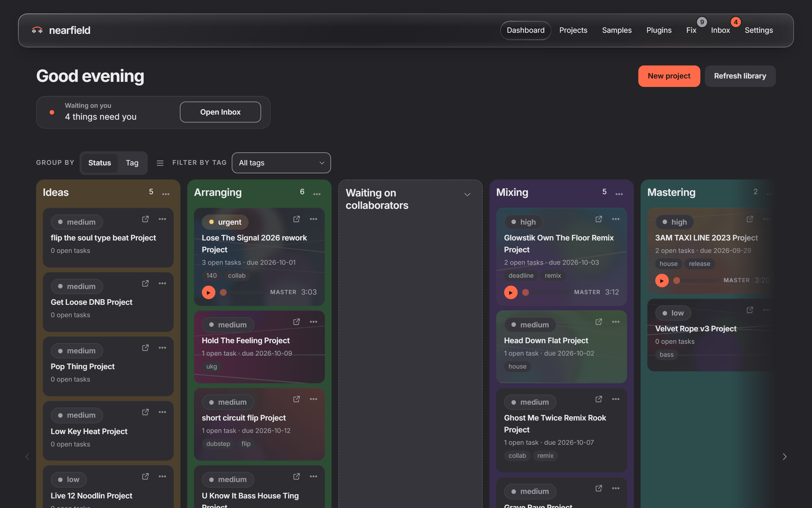Open the Fix tab with 9 badge
The image size is (812, 508).
click(x=691, y=30)
